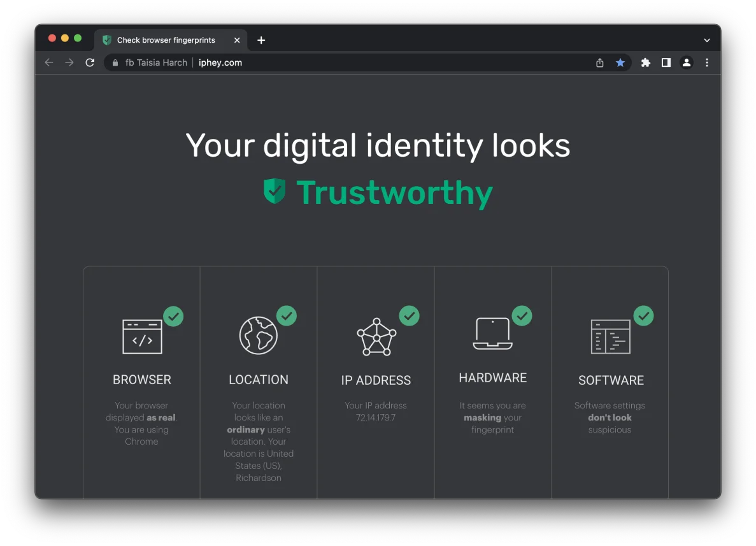
Task: Click the green checkmark on Hardware card
Action: coord(522,316)
